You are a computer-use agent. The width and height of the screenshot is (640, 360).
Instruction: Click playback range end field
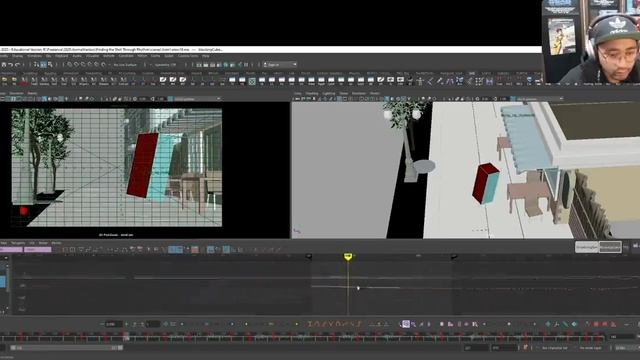pos(504,348)
